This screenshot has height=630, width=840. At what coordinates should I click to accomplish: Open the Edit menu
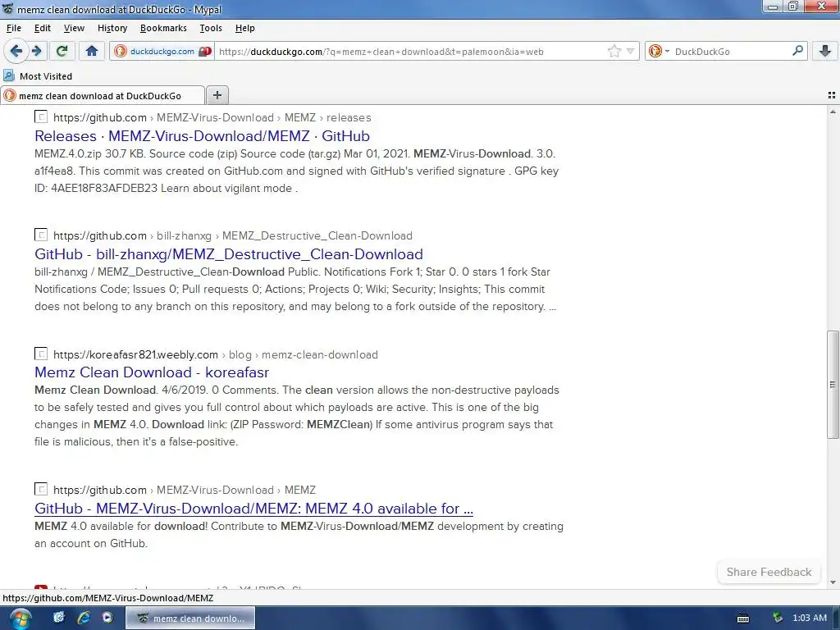43,28
